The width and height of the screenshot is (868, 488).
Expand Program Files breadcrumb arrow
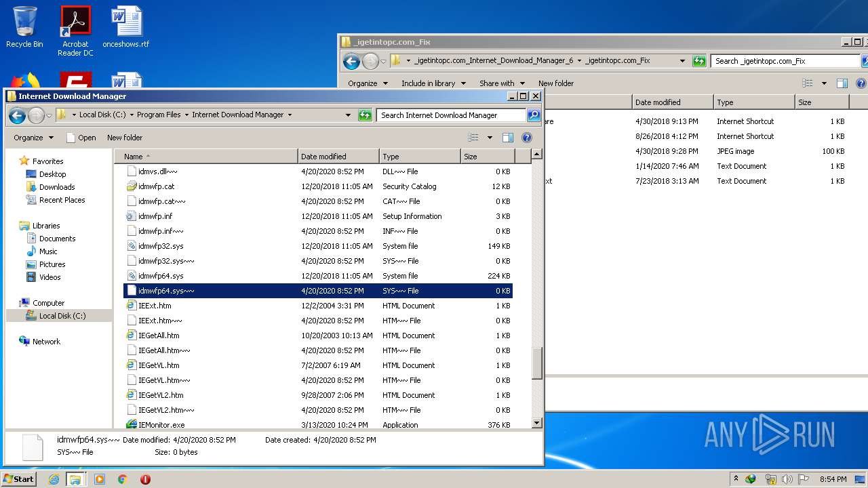(x=186, y=115)
